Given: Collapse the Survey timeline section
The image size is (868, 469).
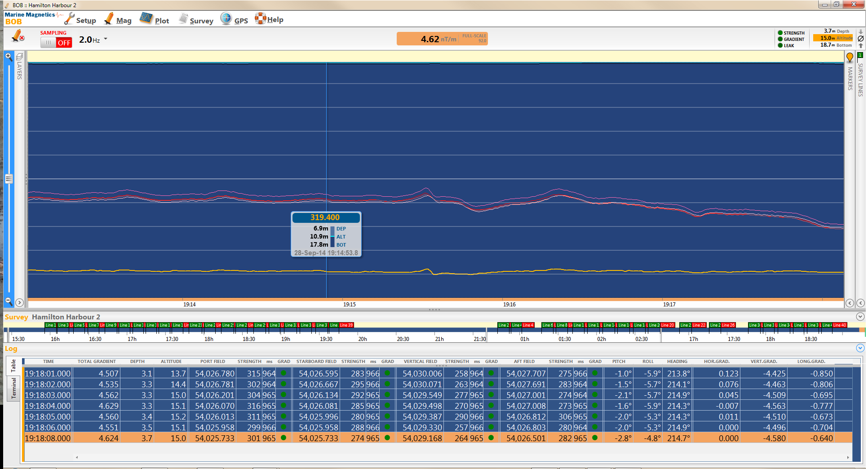Looking at the screenshot, I should click(x=860, y=317).
